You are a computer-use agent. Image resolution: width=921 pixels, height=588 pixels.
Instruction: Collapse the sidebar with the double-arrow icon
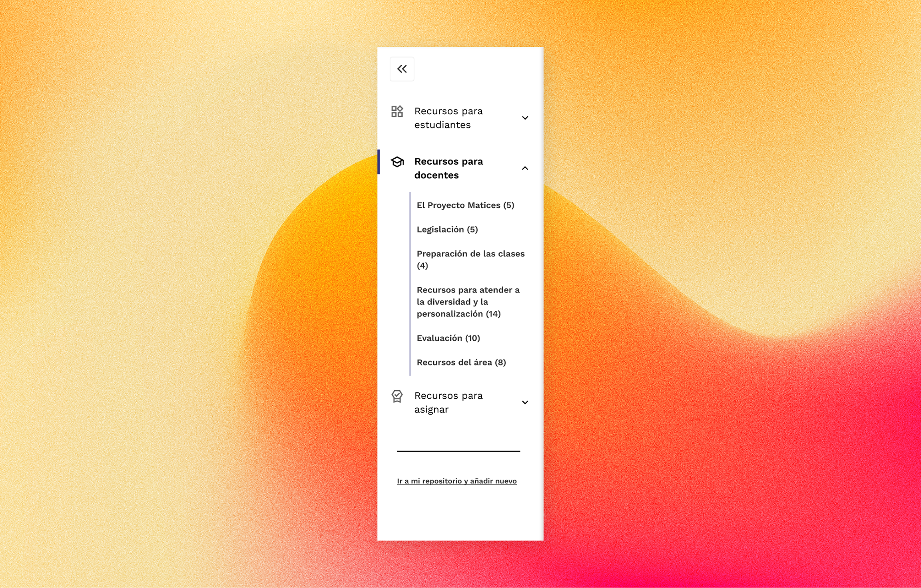(402, 69)
